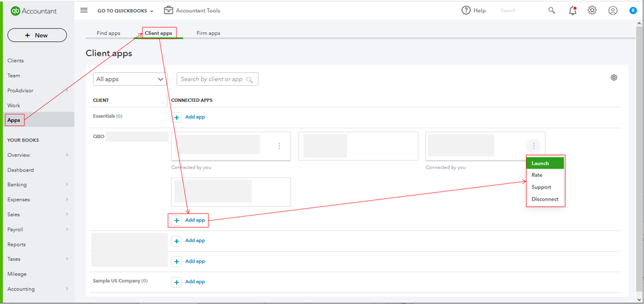This screenshot has height=304, width=644.
Task: Choose Launch from the app menu
Action: [545, 163]
